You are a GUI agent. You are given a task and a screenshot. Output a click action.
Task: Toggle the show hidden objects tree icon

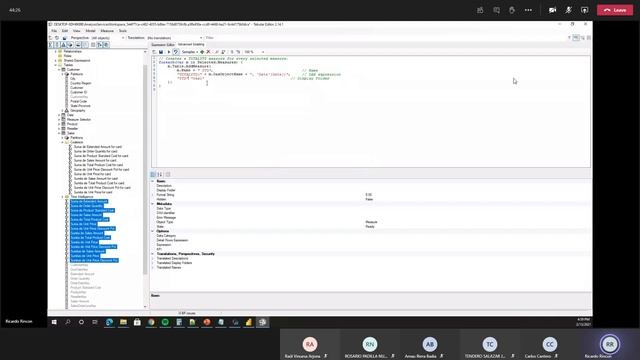point(86,44)
